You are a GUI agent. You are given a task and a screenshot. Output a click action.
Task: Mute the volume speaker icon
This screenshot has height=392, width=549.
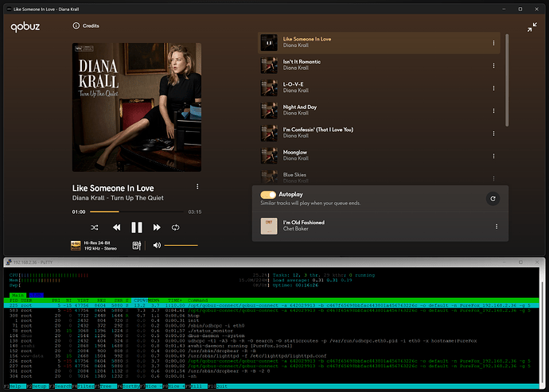[157, 246]
